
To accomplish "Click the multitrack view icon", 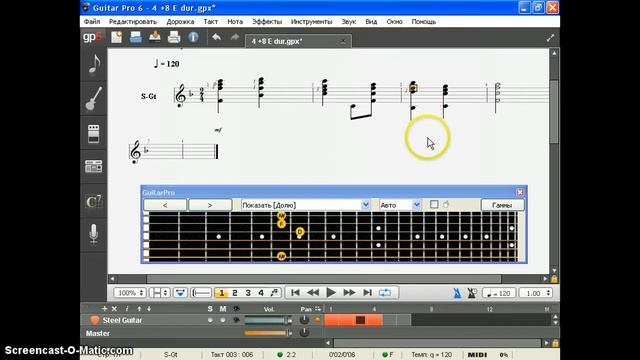I will pos(180,293).
